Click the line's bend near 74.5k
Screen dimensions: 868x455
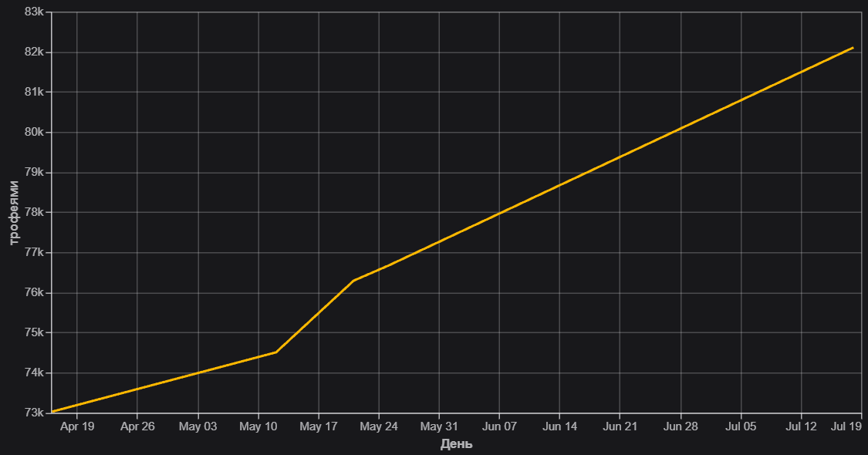275,352
